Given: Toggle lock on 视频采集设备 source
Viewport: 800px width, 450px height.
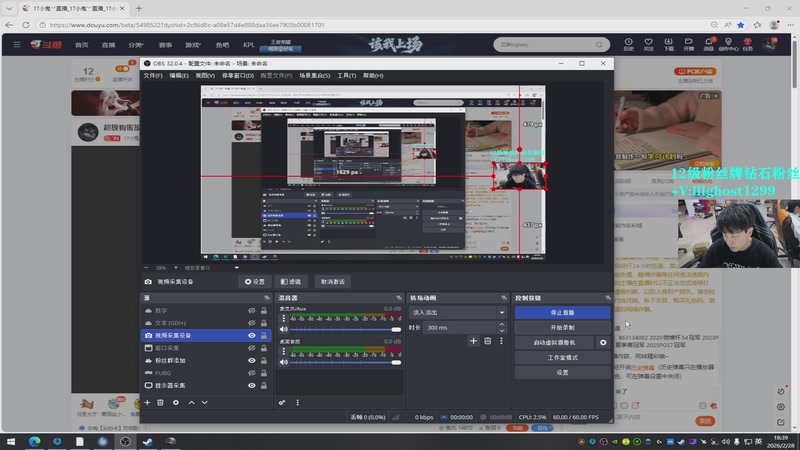Looking at the screenshot, I should [x=264, y=336].
